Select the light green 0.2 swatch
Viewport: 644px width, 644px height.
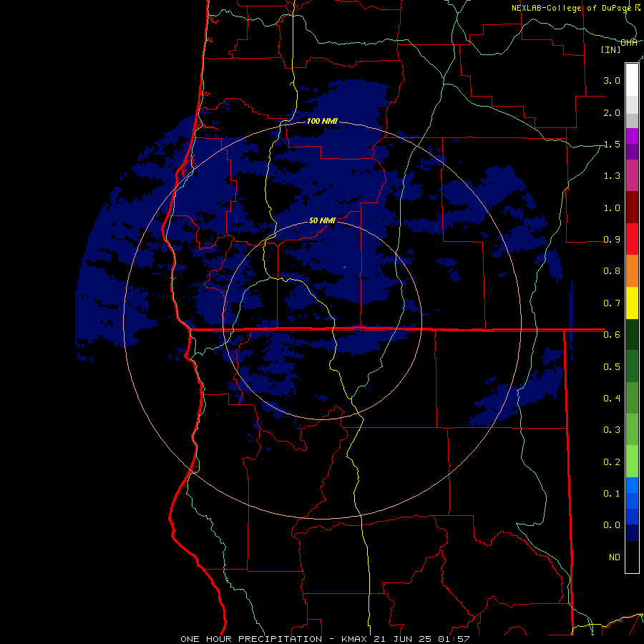(x=632, y=462)
